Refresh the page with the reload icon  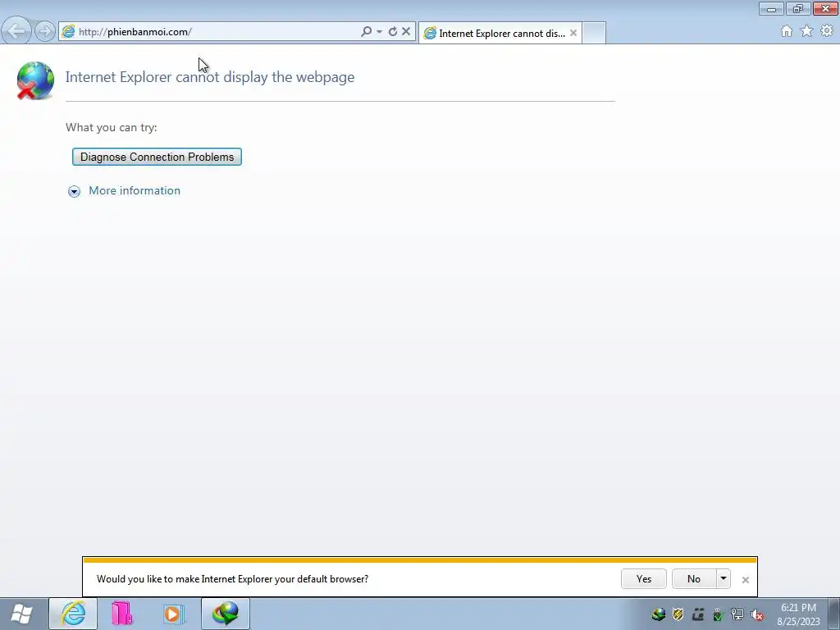pyautogui.click(x=393, y=32)
